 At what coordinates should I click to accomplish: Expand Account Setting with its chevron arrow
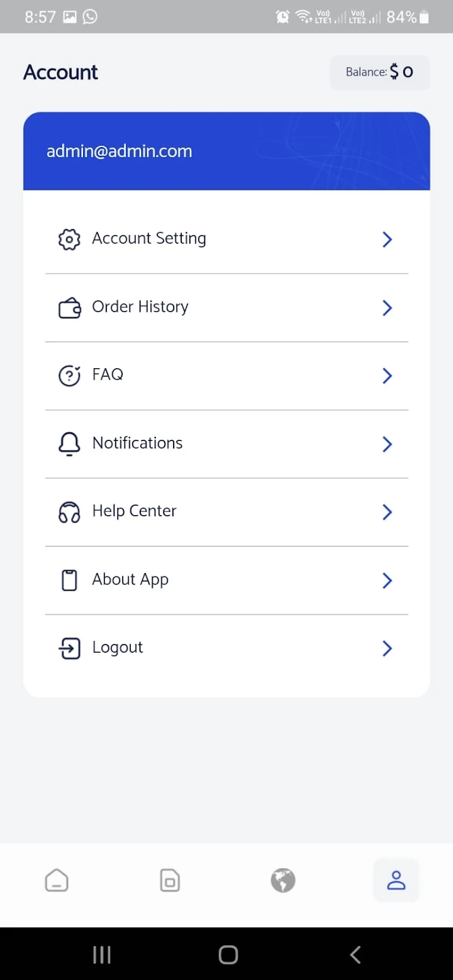point(387,240)
